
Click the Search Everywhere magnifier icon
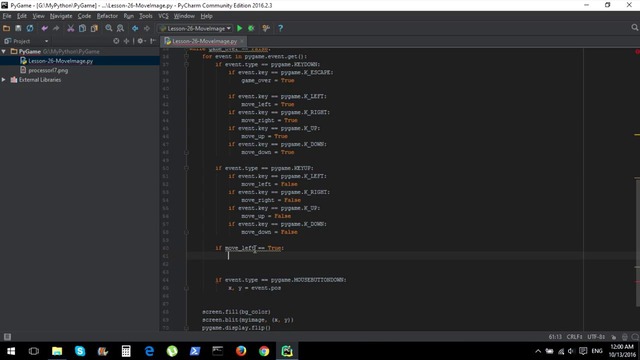[635, 27]
